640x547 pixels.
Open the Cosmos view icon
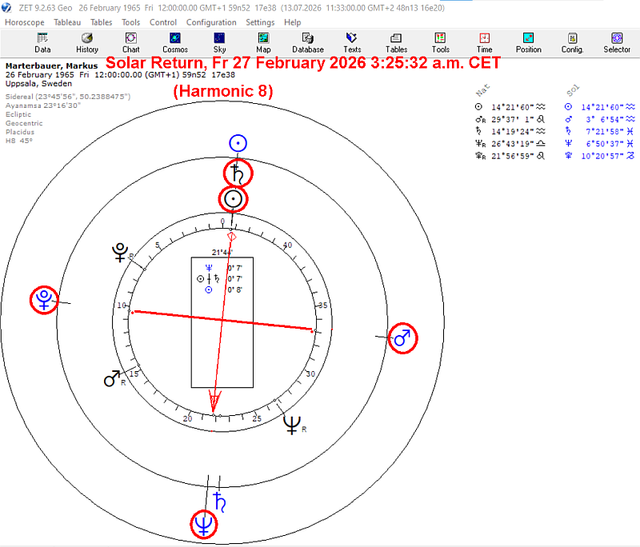(x=175, y=43)
